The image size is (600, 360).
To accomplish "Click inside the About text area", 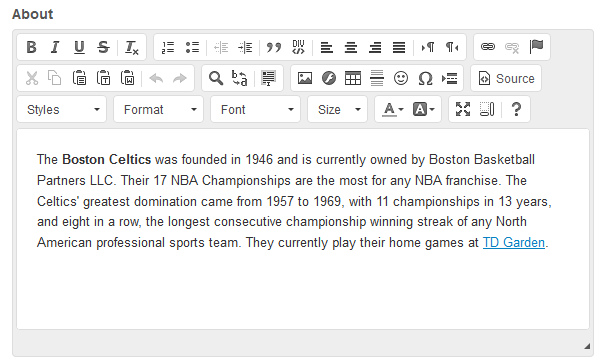I will pos(303,229).
